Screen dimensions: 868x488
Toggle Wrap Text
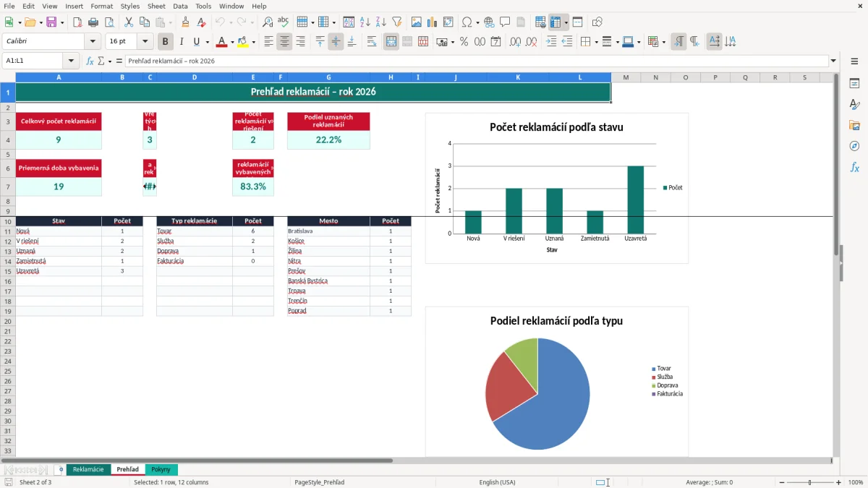point(372,42)
